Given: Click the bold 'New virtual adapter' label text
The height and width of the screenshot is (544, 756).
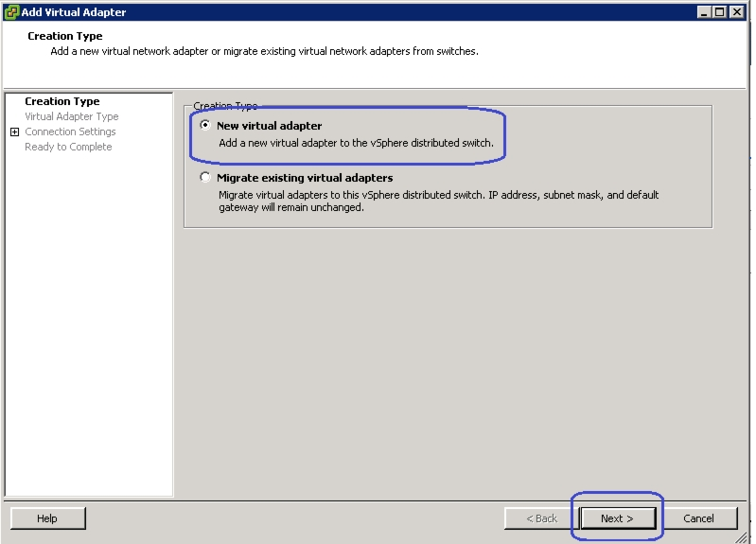Looking at the screenshot, I should tap(269, 126).
